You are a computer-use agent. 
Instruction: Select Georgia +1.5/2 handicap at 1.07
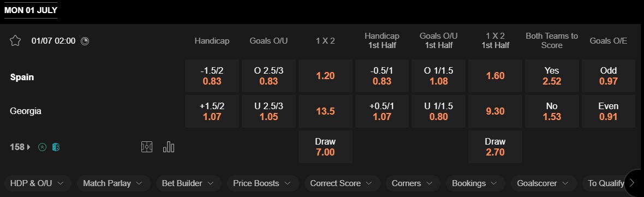click(x=212, y=111)
